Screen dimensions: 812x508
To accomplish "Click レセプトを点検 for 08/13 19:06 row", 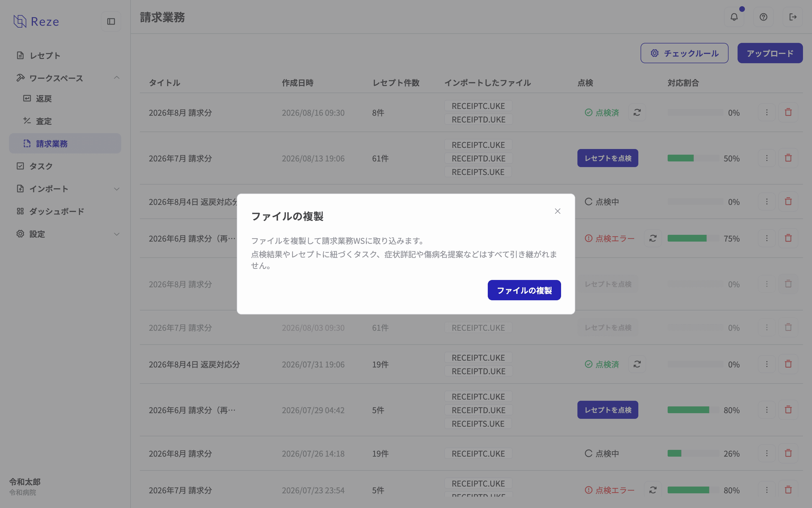I will coord(608,158).
